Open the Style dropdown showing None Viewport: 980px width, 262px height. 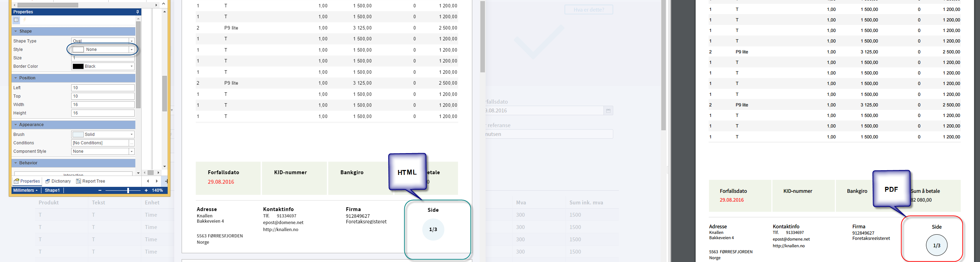[131, 50]
